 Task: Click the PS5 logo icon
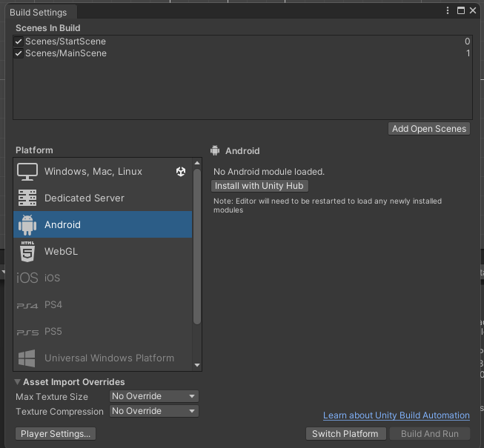[x=27, y=332]
